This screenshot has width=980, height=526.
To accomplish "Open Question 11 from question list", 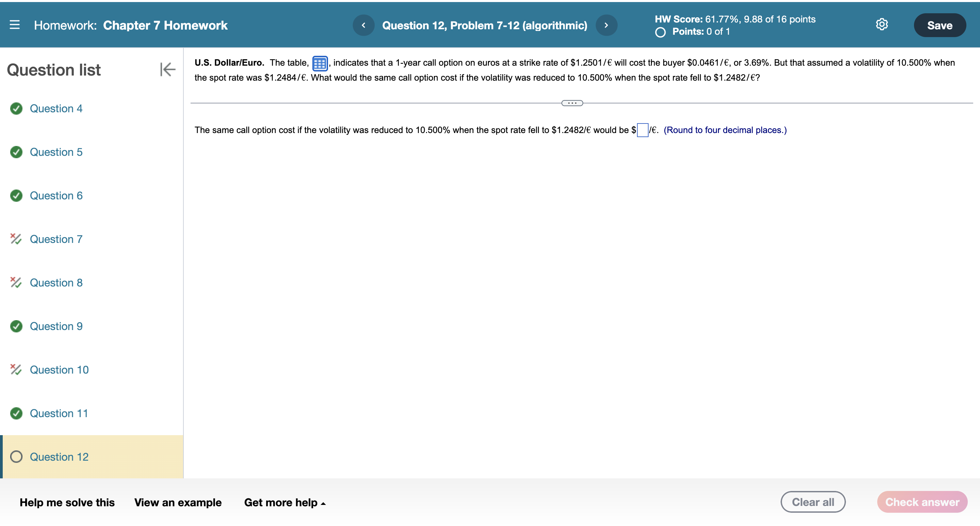I will [59, 413].
